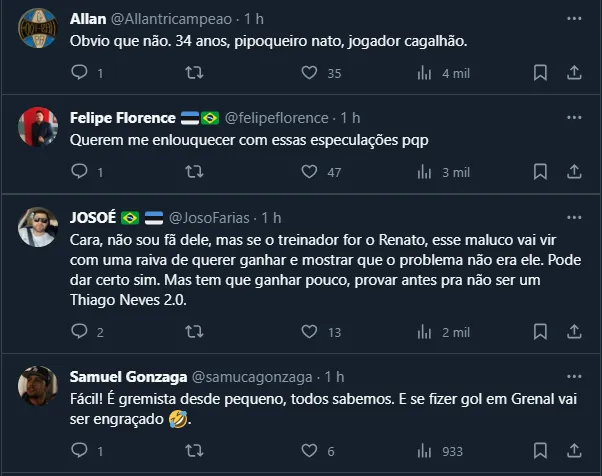Bookmark JOSOÉ's tweet

tap(540, 332)
